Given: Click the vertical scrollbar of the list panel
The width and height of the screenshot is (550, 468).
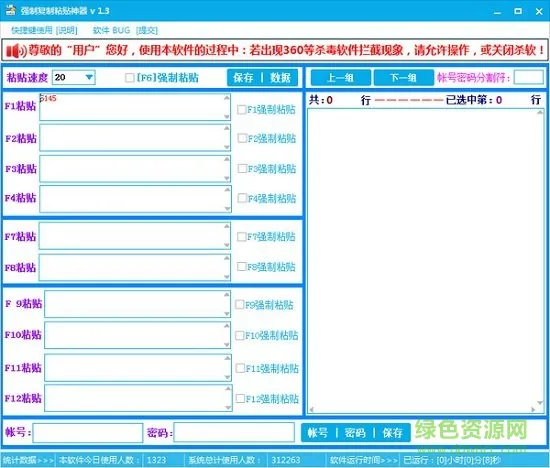Looking at the screenshot, I should pyautogui.click(x=540, y=257).
